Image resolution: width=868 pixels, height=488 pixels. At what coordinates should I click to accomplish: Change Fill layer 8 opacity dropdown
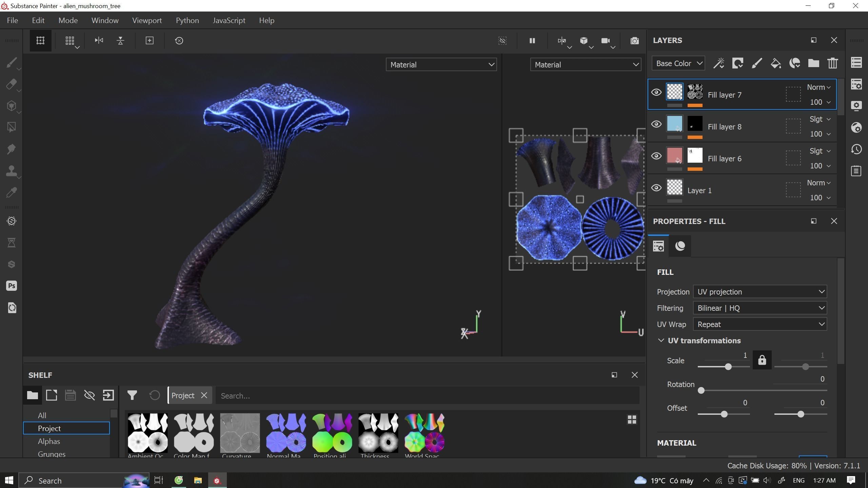click(x=820, y=134)
